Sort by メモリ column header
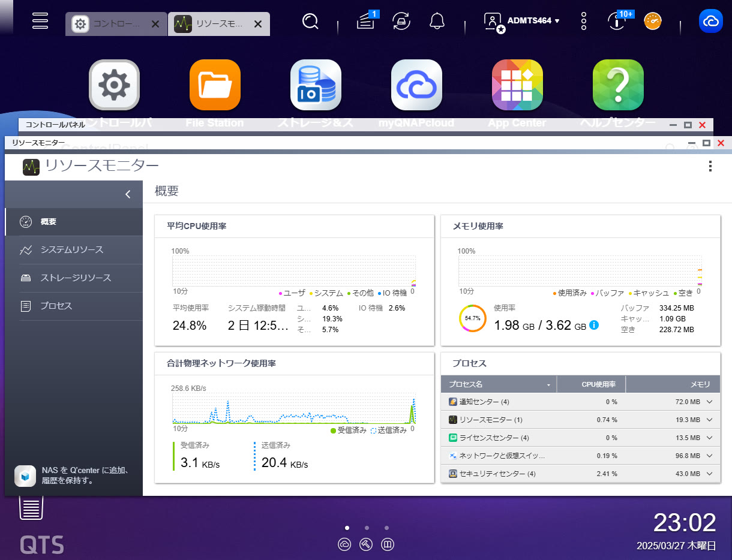This screenshot has width=732, height=560. pos(673,384)
